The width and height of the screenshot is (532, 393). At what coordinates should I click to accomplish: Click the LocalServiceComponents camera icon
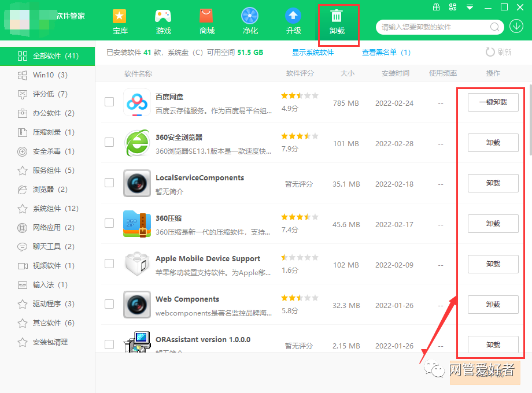pyautogui.click(x=136, y=183)
